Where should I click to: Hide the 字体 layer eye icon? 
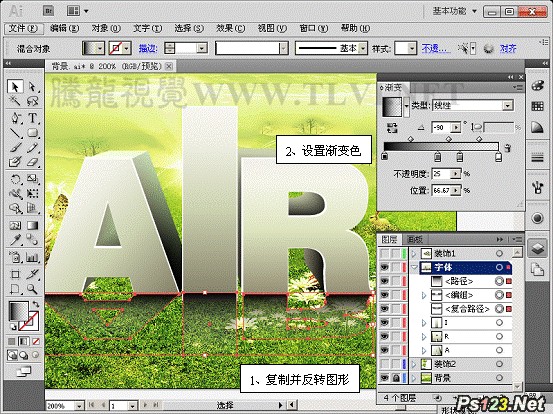pyautogui.click(x=384, y=267)
